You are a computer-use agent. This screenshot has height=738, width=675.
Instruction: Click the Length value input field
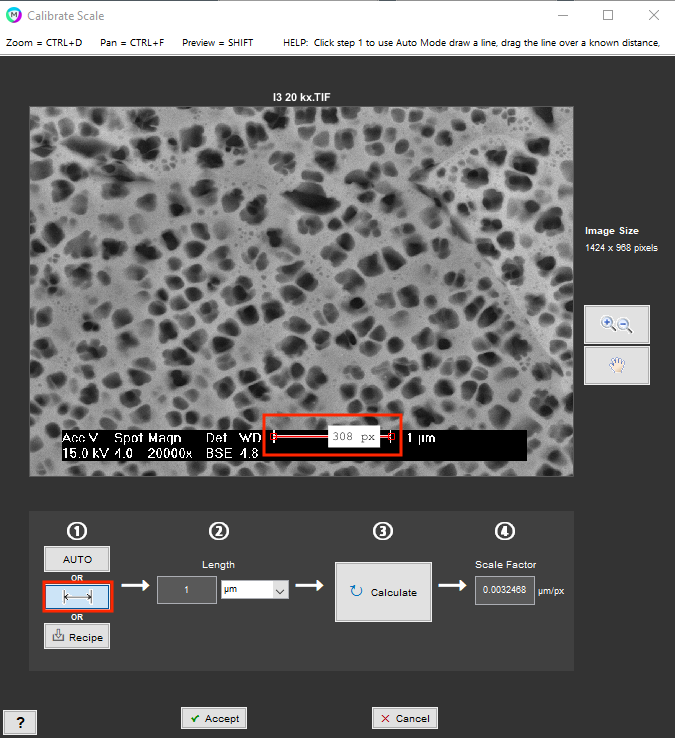(187, 590)
